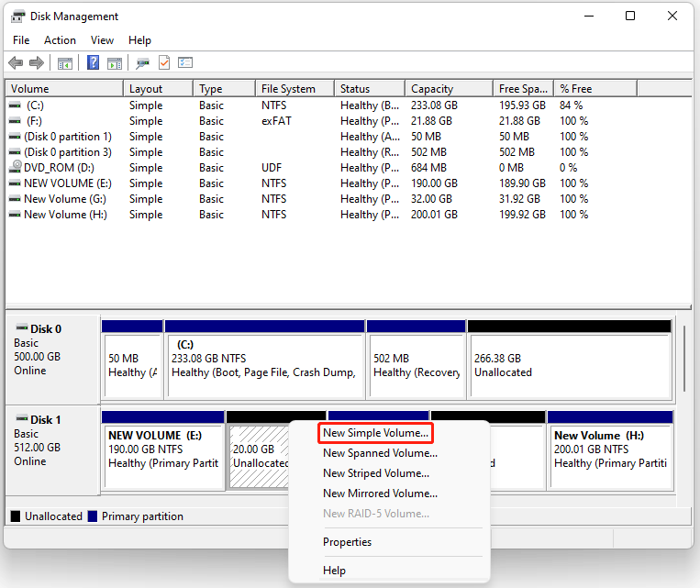
Task: Click the Back arrow toolbar icon
Action: point(16,63)
